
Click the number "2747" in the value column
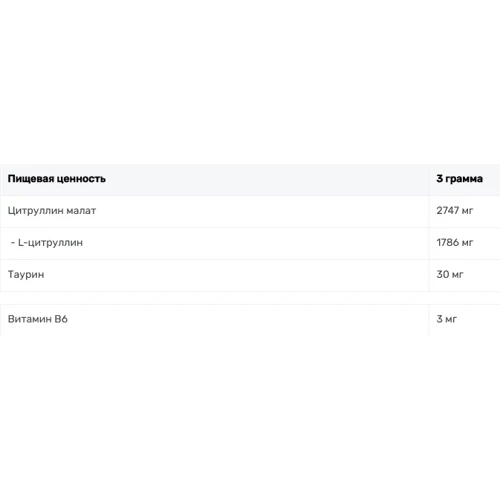click(448, 210)
